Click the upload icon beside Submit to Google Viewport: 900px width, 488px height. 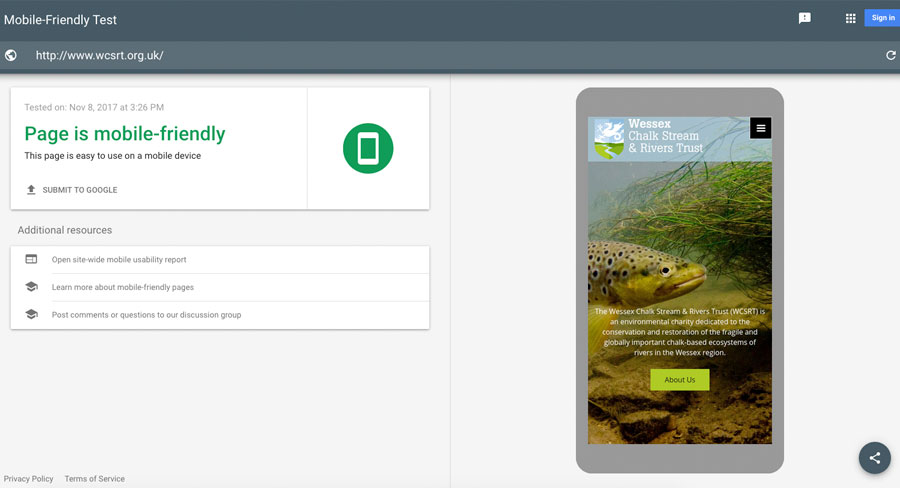click(x=31, y=189)
